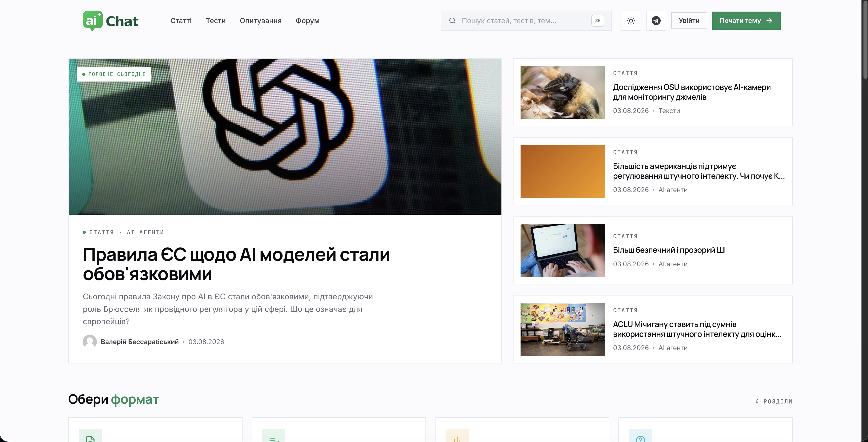Image resolution: width=868 pixels, height=442 pixels.
Task: Open the Тести menu item
Action: (216, 21)
